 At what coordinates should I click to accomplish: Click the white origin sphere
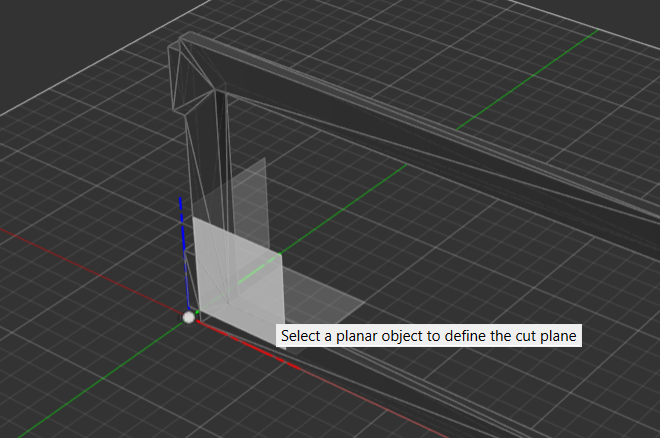188,317
